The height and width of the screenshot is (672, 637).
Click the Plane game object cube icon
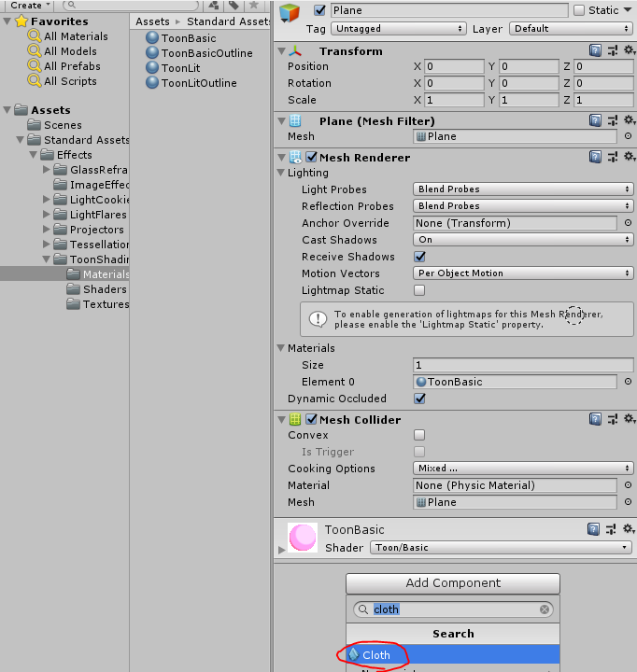coord(290,13)
